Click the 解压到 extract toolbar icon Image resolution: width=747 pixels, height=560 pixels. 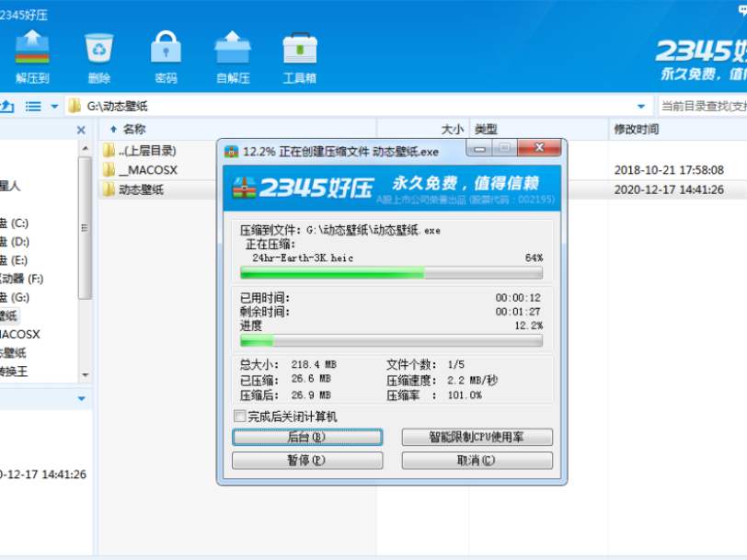tap(32, 57)
